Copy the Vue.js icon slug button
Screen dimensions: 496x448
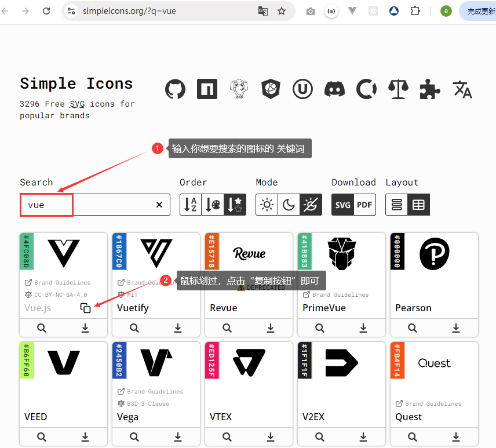tap(85, 308)
